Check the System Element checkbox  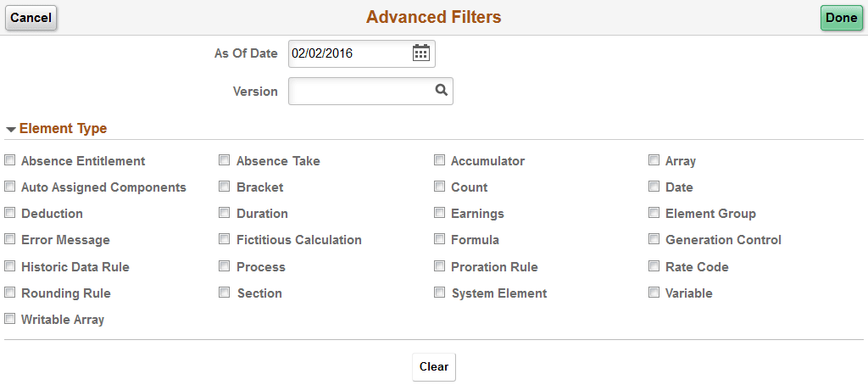[440, 293]
